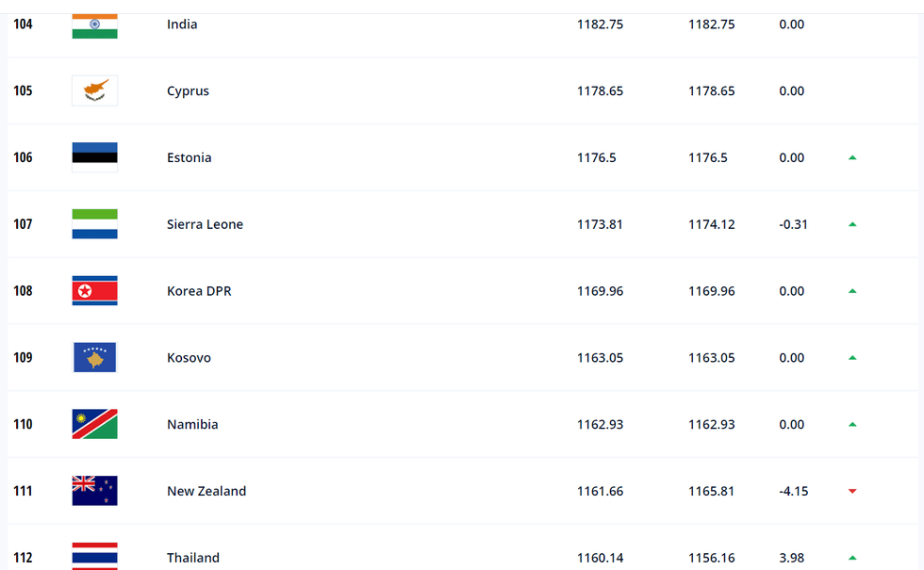
Task: Open the Kosovo team name link
Action: 189,358
